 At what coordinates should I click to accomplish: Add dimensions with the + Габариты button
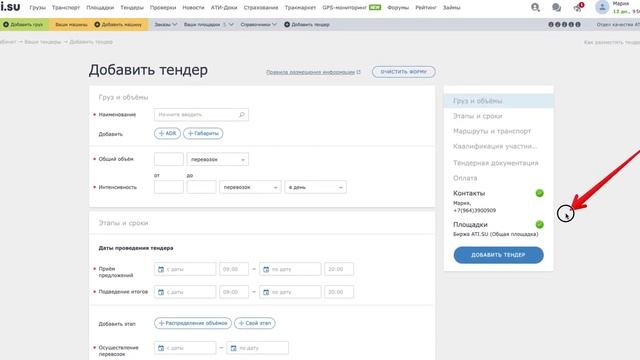(x=203, y=133)
